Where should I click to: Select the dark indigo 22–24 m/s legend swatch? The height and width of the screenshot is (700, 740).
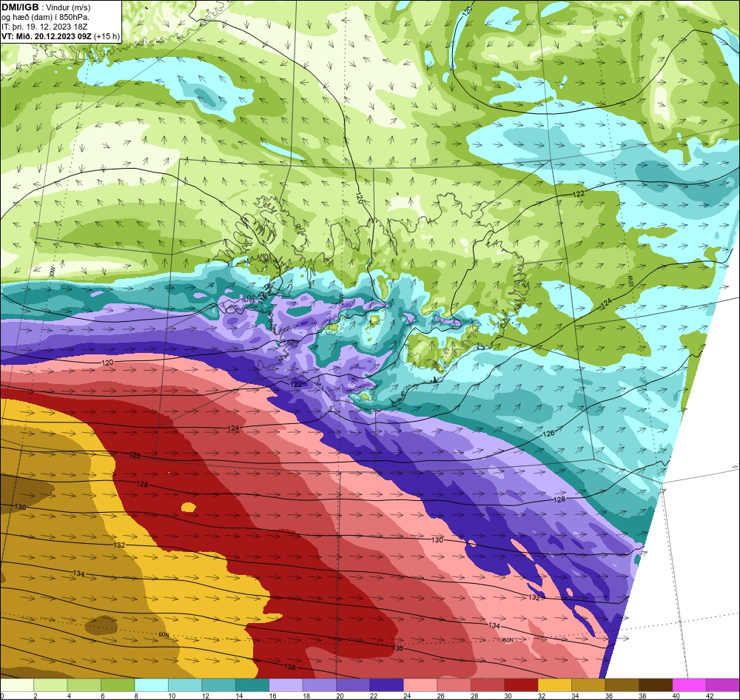point(386,685)
